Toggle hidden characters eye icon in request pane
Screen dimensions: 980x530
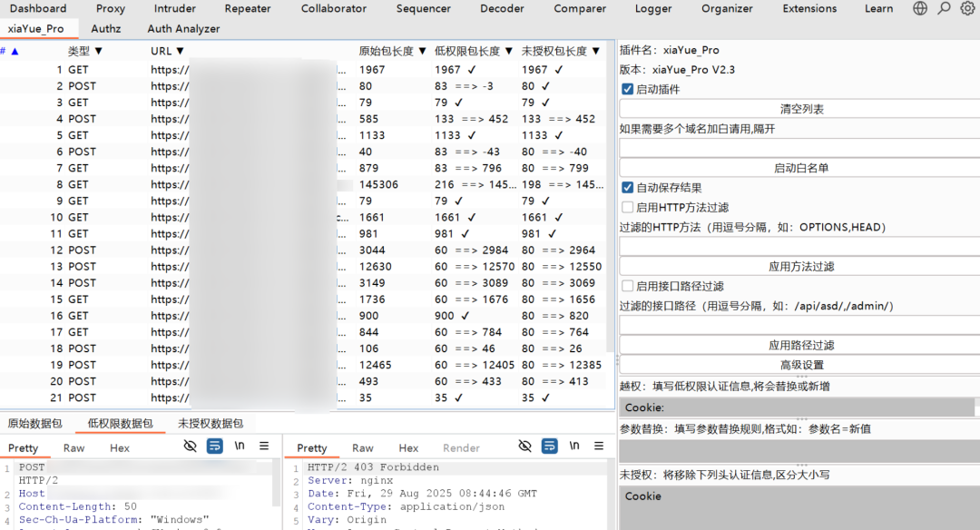tap(190, 446)
